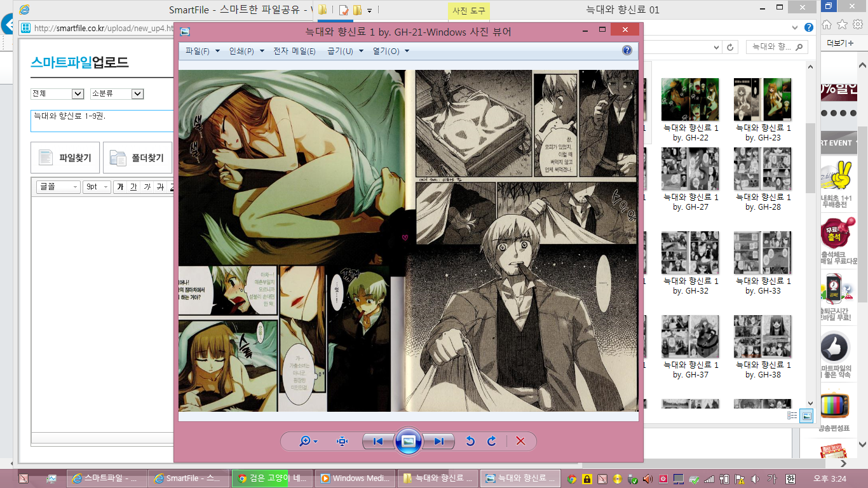This screenshot has width=868, height=488.
Task: Click the 파일찾기 button
Action: coord(65,158)
